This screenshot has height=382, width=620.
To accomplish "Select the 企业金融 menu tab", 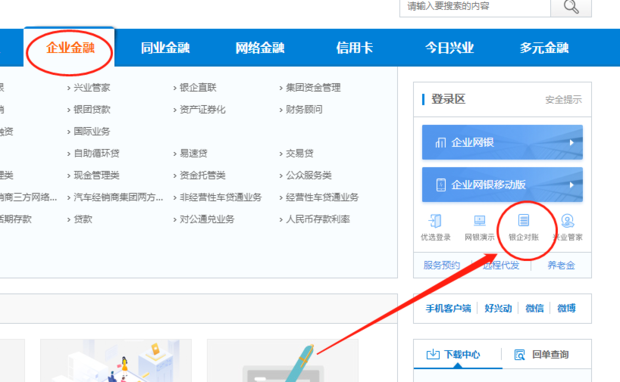I will 70,48.
